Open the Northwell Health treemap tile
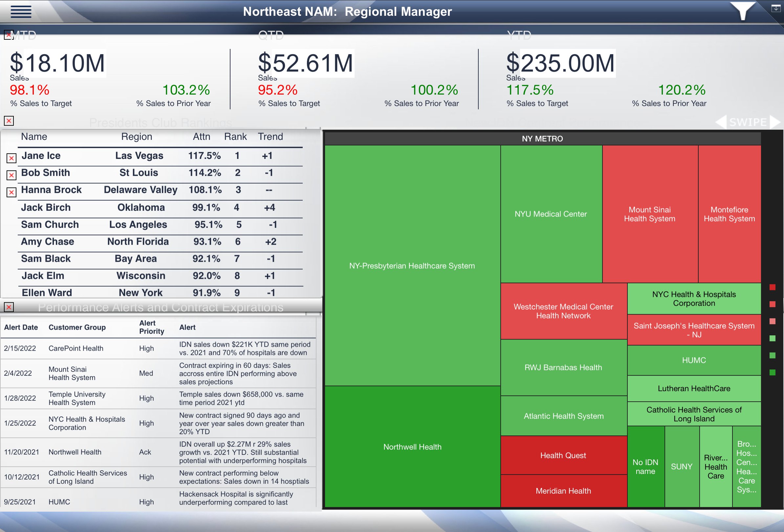Image resolution: width=784 pixels, height=532 pixels. tap(412, 447)
